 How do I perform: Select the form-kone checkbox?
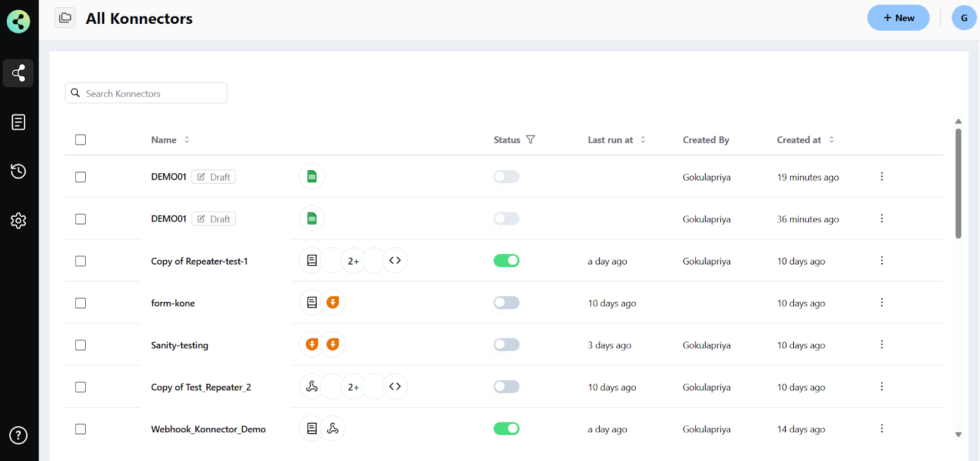pos(80,303)
